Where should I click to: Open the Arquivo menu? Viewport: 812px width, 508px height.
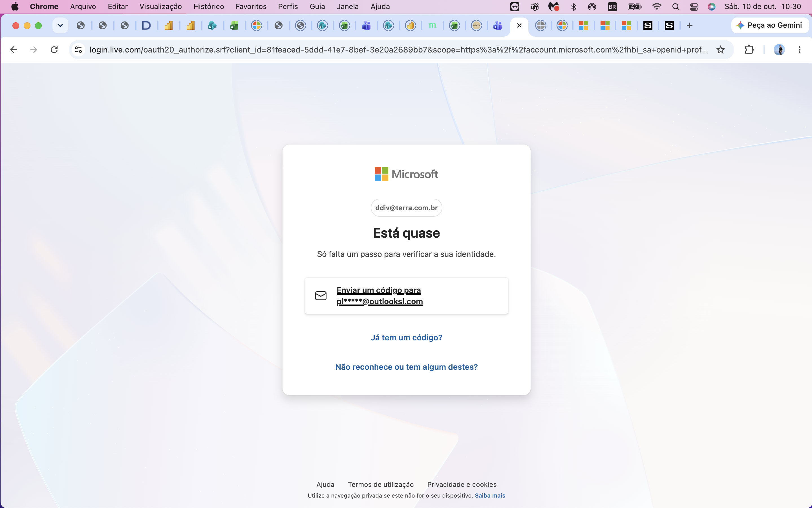83,7
